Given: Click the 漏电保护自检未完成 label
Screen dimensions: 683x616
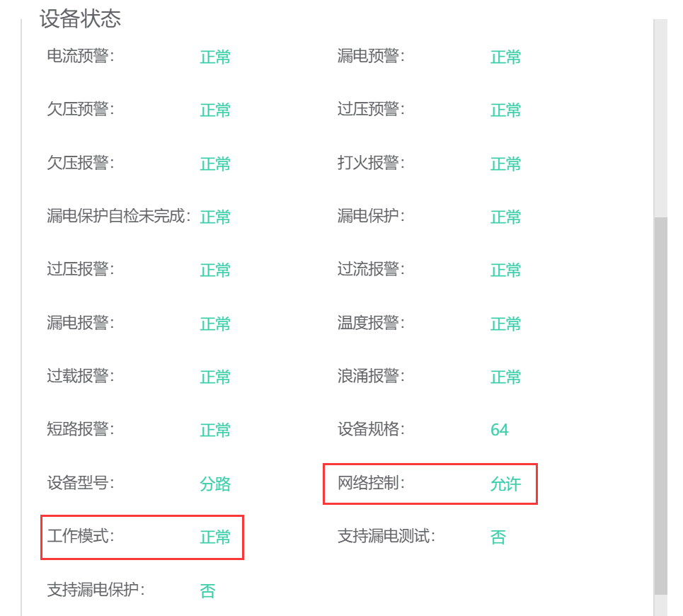Looking at the screenshot, I should (118, 216).
